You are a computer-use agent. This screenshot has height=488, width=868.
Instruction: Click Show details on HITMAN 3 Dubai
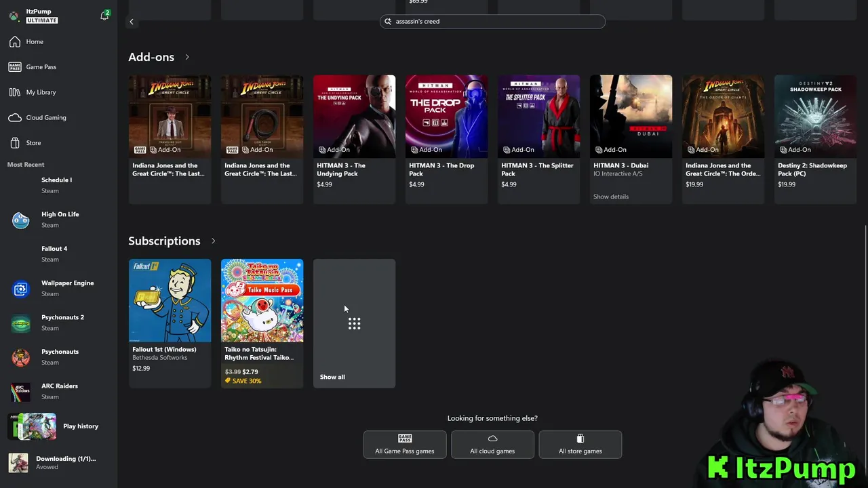(611, 197)
